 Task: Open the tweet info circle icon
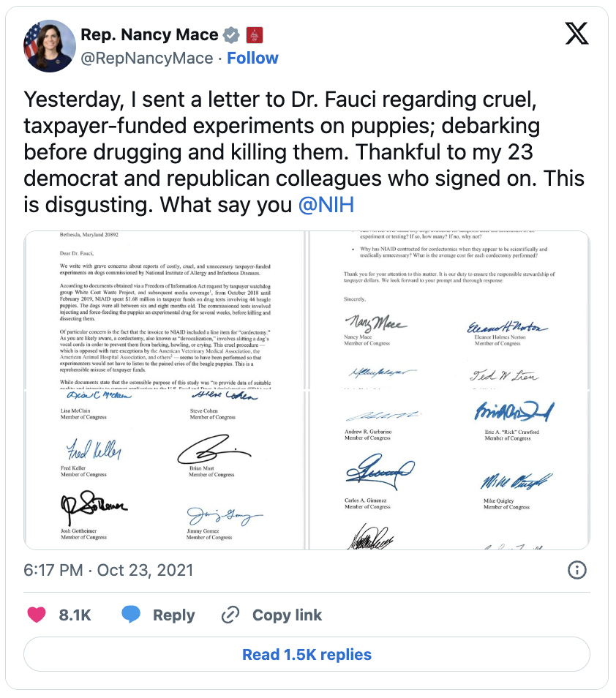(576, 570)
